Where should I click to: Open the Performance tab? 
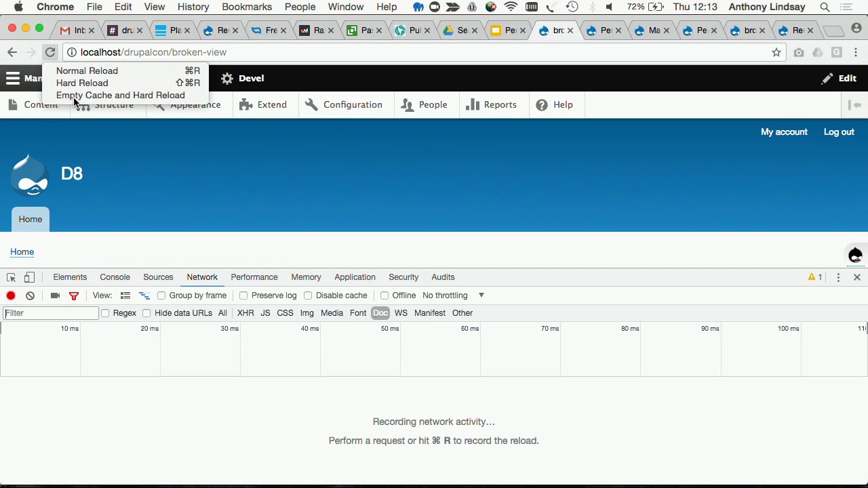pyautogui.click(x=254, y=277)
